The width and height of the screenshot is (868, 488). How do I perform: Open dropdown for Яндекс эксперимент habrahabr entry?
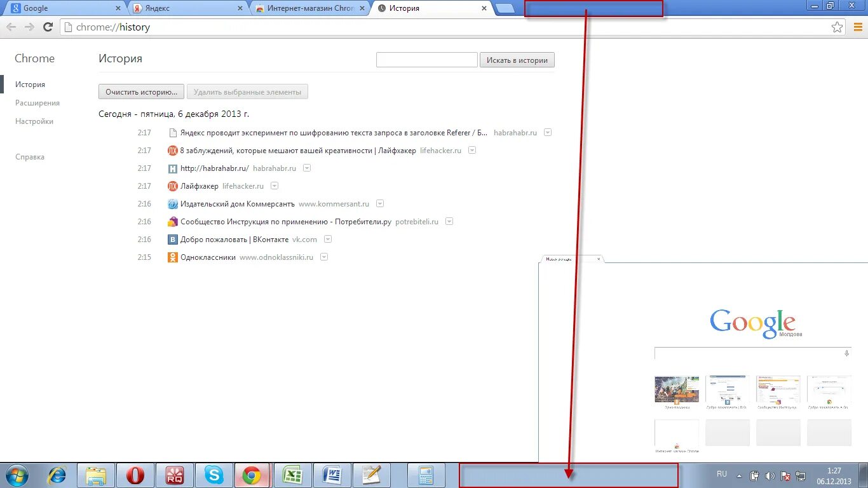[548, 133]
